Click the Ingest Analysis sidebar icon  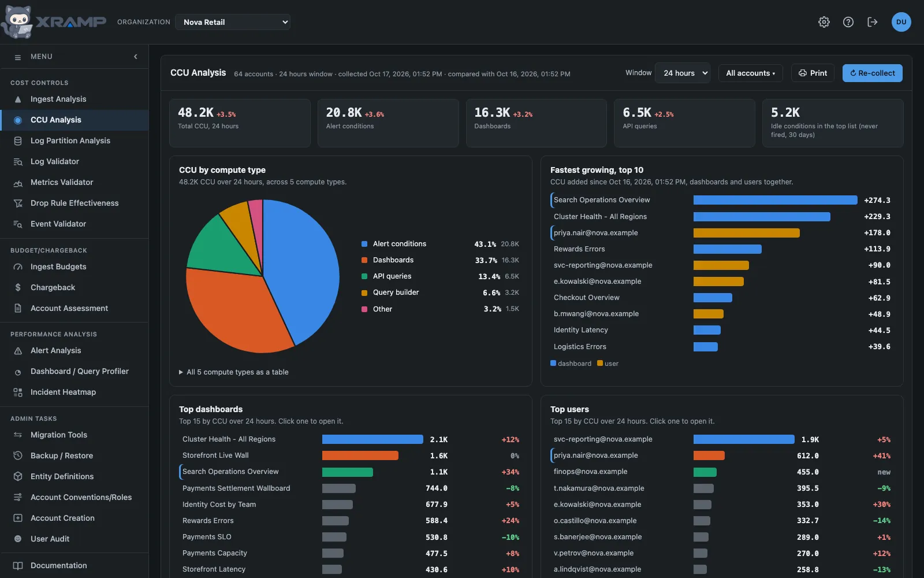(18, 99)
